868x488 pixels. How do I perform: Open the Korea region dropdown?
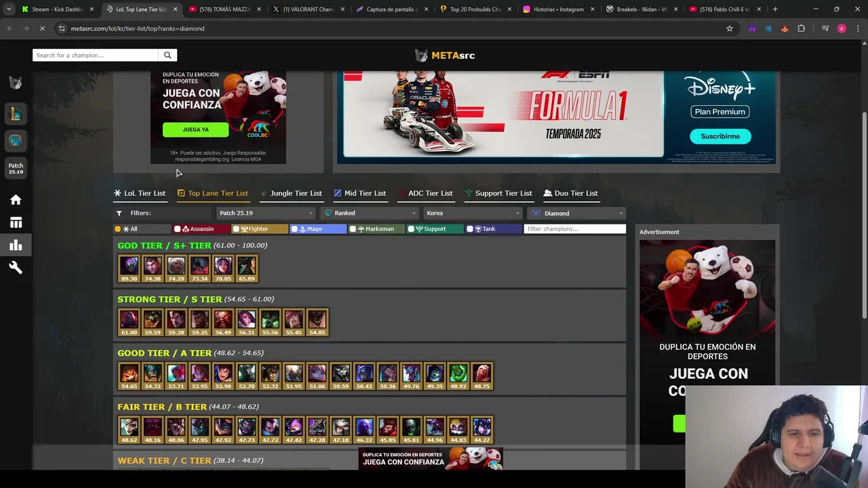473,213
